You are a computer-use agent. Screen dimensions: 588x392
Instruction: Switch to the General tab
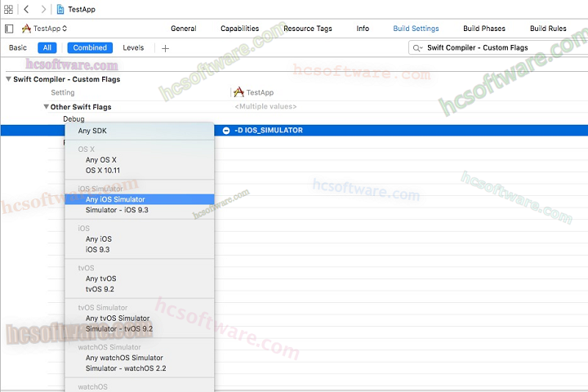[184, 29]
